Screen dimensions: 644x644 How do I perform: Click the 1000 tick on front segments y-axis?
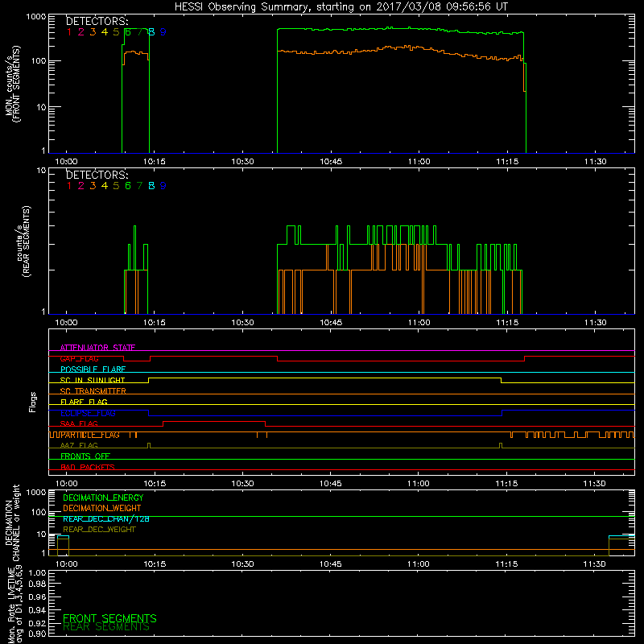36,17
